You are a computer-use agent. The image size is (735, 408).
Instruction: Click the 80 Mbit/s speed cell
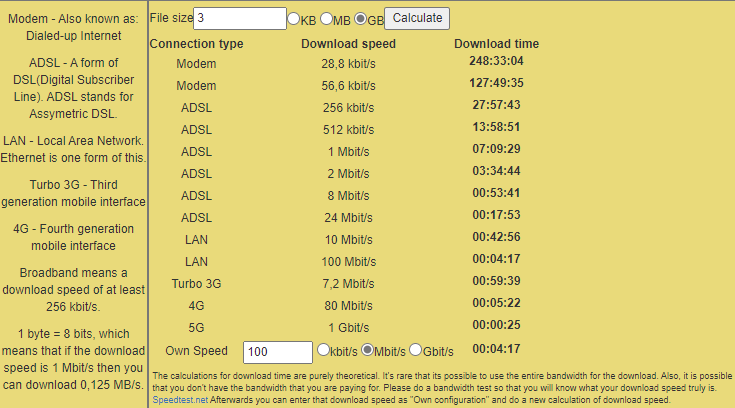pos(348,306)
